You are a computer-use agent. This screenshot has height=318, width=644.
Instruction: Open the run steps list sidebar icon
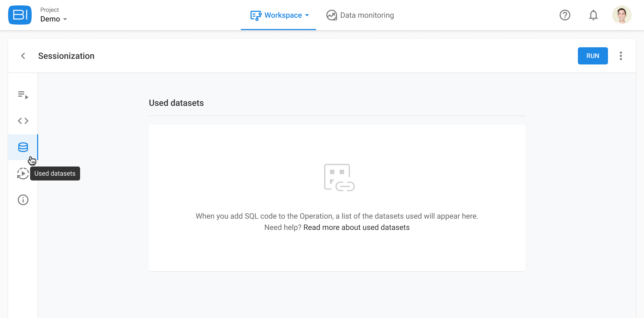coord(23,95)
